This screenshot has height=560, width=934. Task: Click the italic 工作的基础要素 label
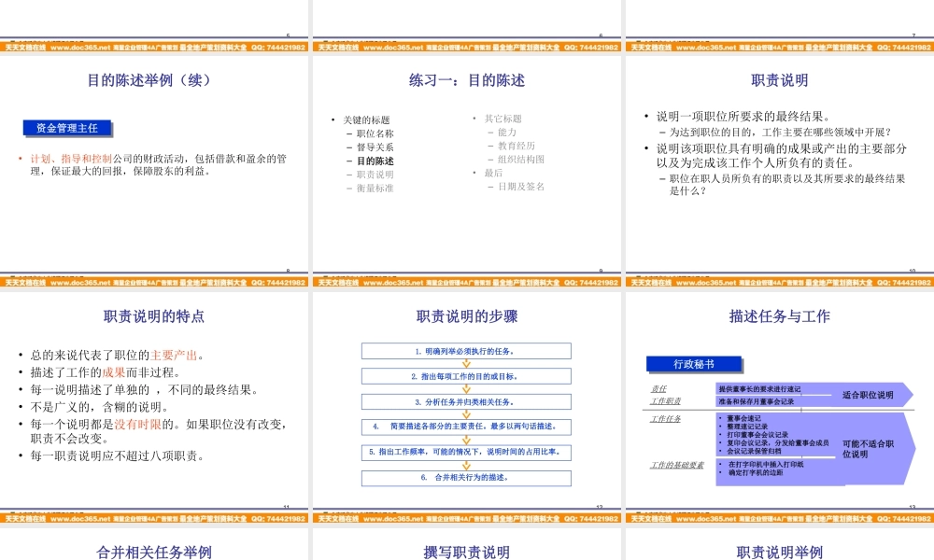[x=676, y=465]
